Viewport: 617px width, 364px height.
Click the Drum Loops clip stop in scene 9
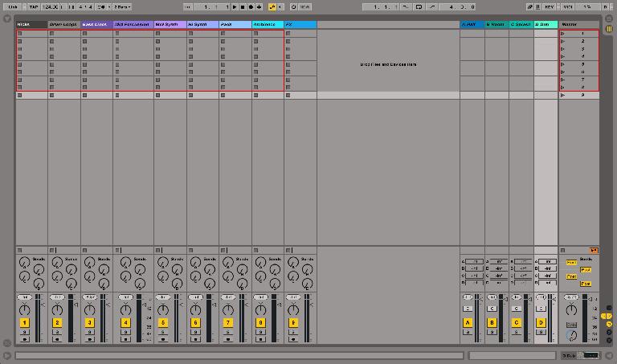point(52,96)
